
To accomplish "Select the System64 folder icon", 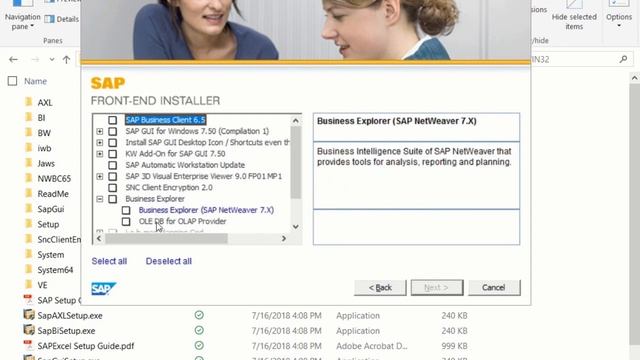I will (29, 270).
